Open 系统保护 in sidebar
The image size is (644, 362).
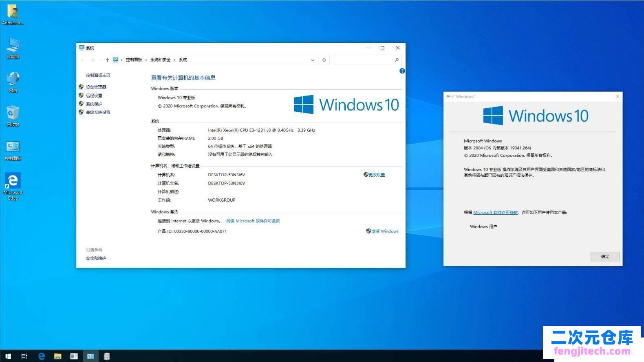coord(94,104)
